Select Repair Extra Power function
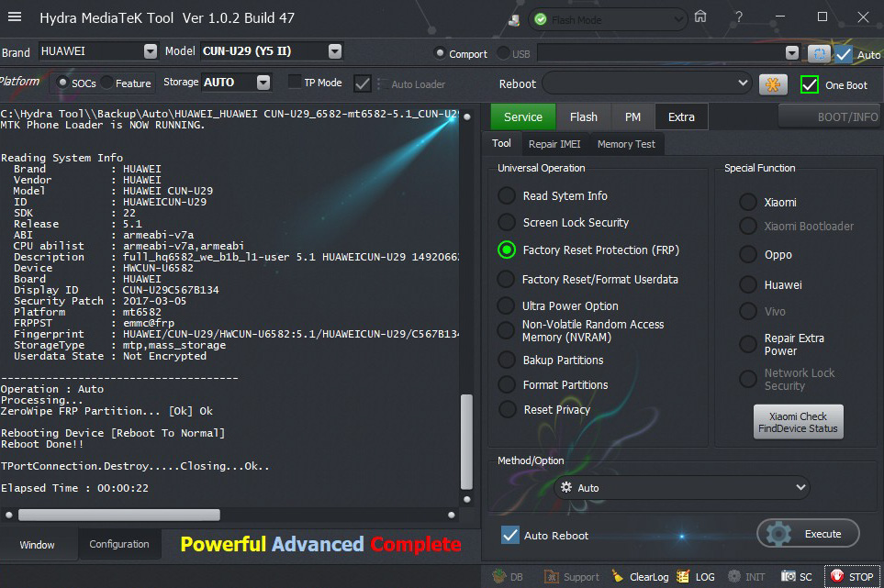 [x=747, y=344]
